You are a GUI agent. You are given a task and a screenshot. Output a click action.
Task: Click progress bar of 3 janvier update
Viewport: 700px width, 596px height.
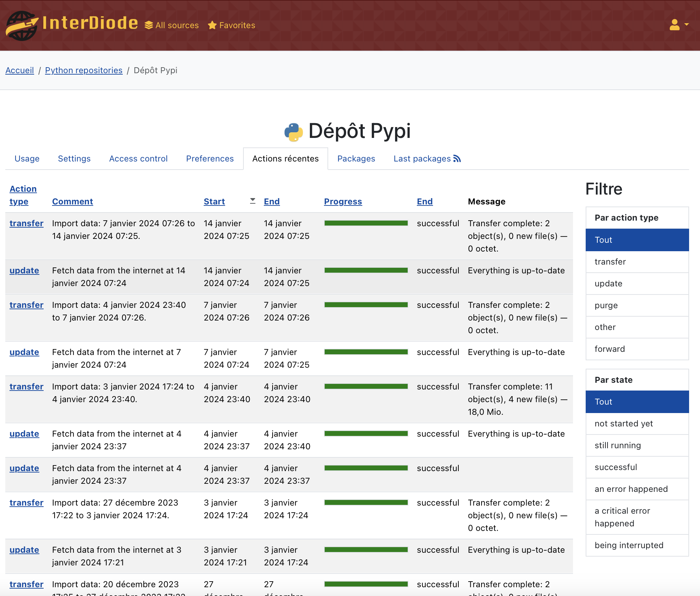pos(366,550)
